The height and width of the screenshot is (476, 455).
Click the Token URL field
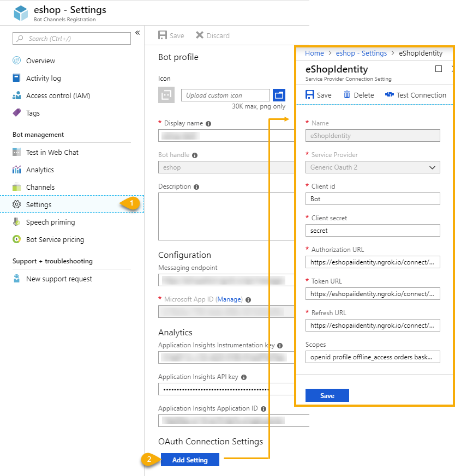373,293
